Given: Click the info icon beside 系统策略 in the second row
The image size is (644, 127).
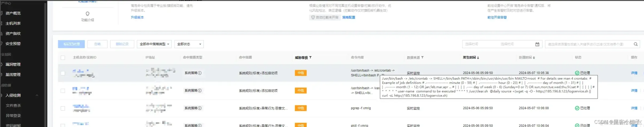Looking at the screenshot, I should (x=200, y=91).
